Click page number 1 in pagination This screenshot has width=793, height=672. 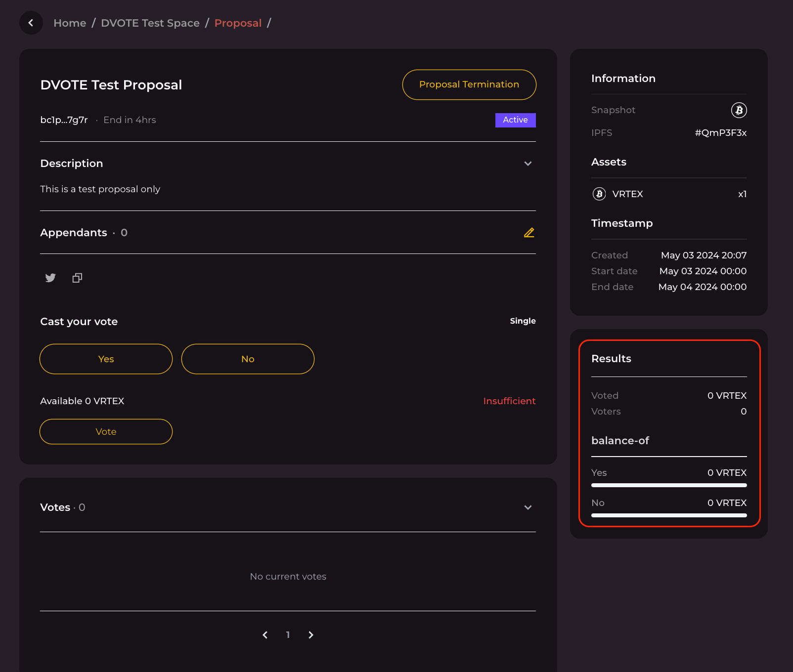(x=288, y=635)
